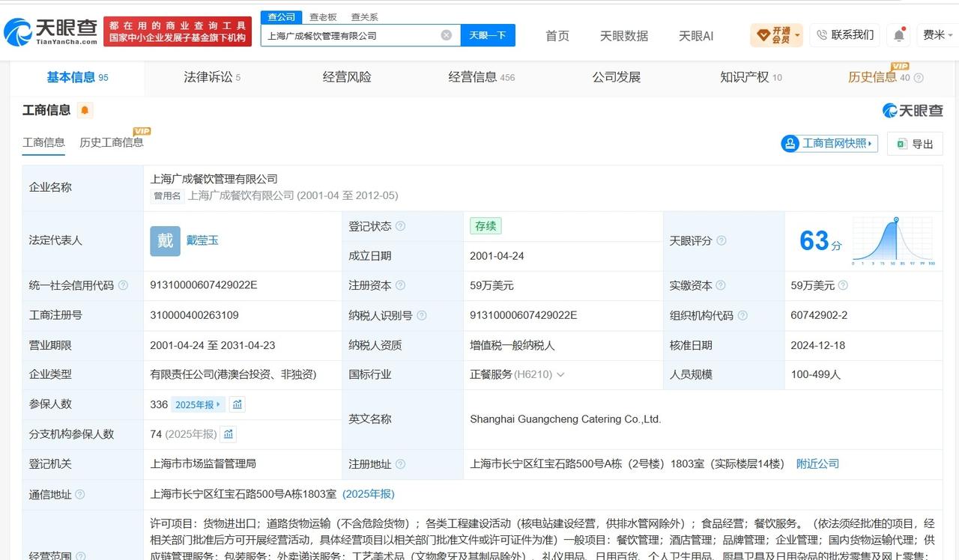Click help icon next to 实缴资本 label
959x560 pixels.
[721, 285]
